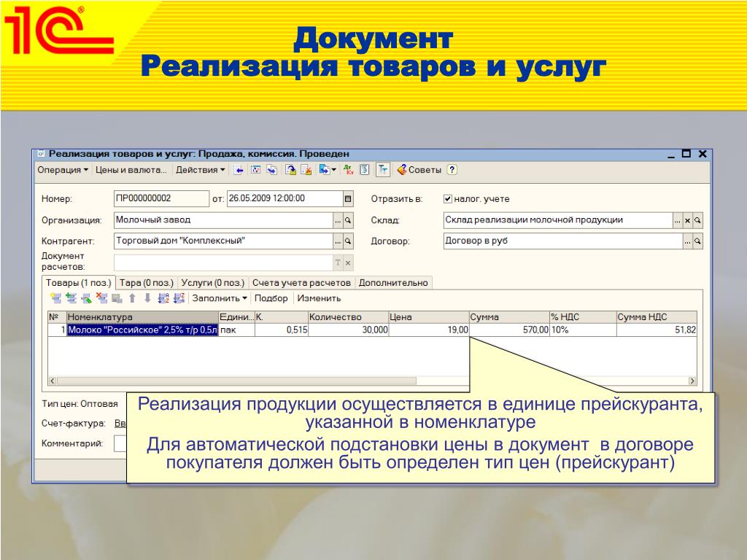Click the sort descending Z-A icon

179,298
